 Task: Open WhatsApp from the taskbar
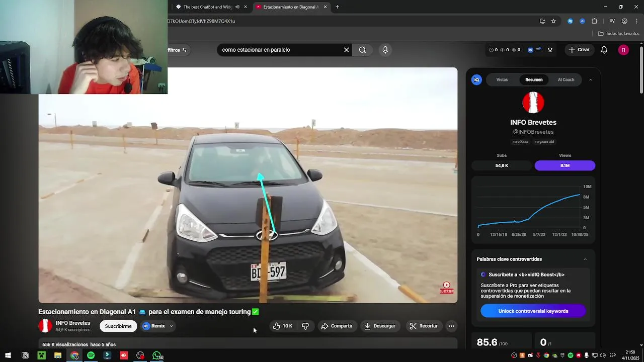[x=157, y=355]
